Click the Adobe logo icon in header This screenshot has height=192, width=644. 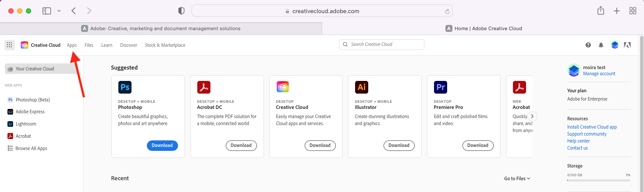click(627, 45)
